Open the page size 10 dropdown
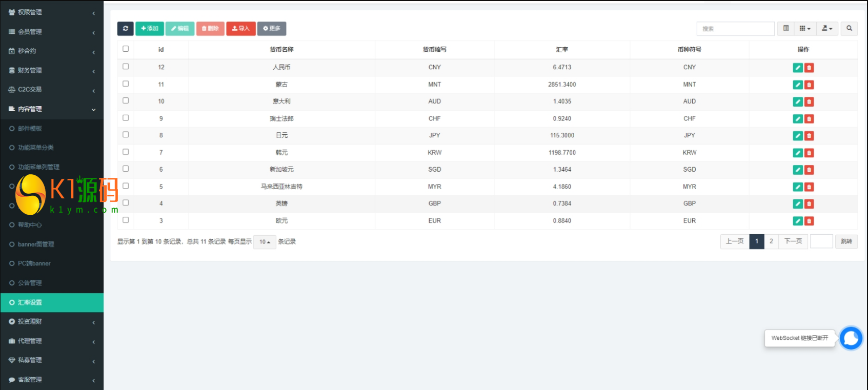 pos(265,242)
